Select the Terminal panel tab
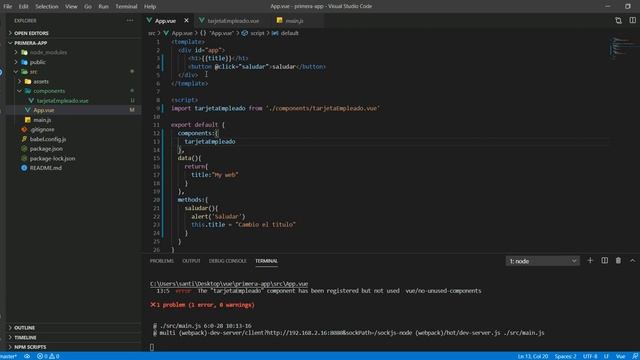 click(267, 261)
